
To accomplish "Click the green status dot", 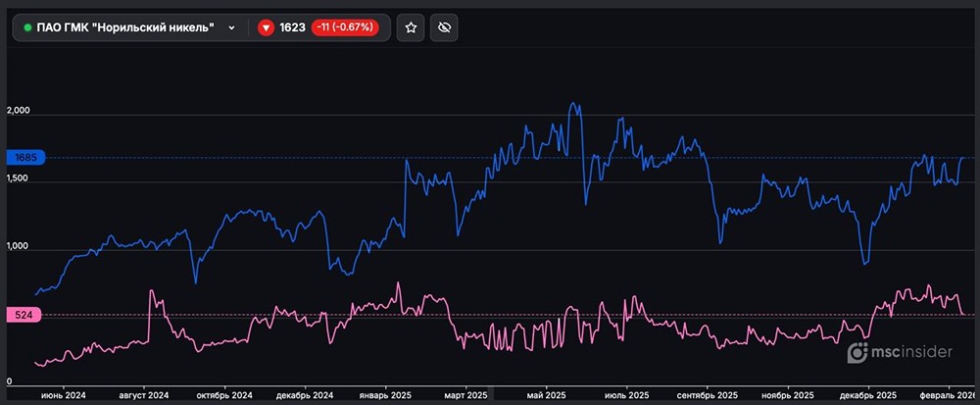I will click(27, 28).
